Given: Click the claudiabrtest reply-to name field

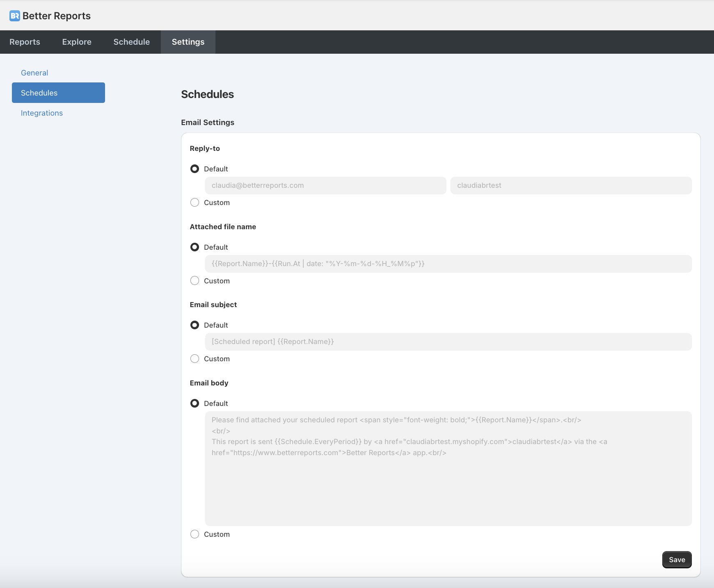Looking at the screenshot, I should (x=571, y=185).
